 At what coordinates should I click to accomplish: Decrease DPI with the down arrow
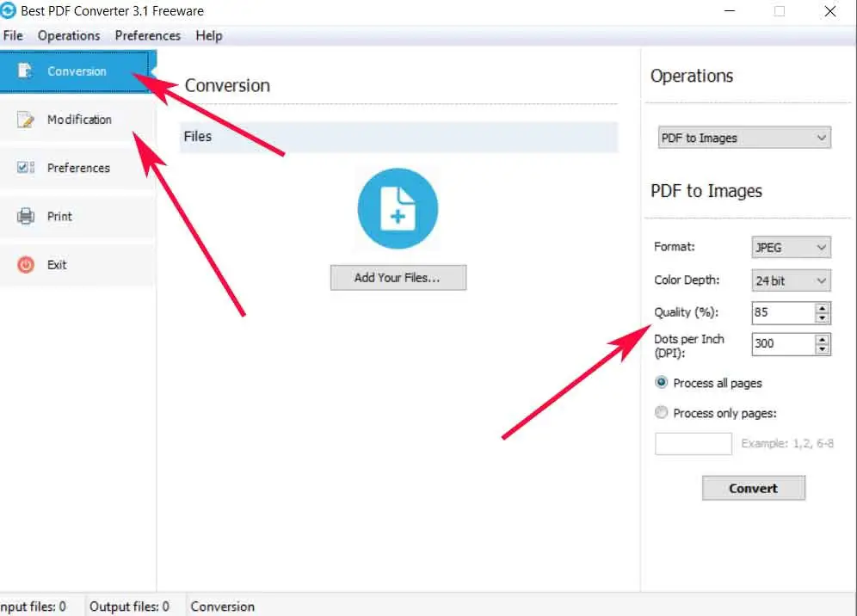pyautogui.click(x=822, y=348)
